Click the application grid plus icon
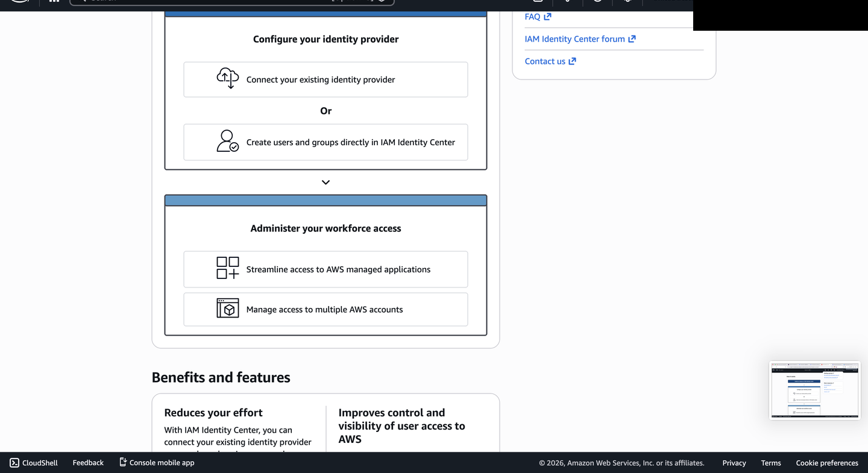This screenshot has width=868, height=473. point(228,268)
